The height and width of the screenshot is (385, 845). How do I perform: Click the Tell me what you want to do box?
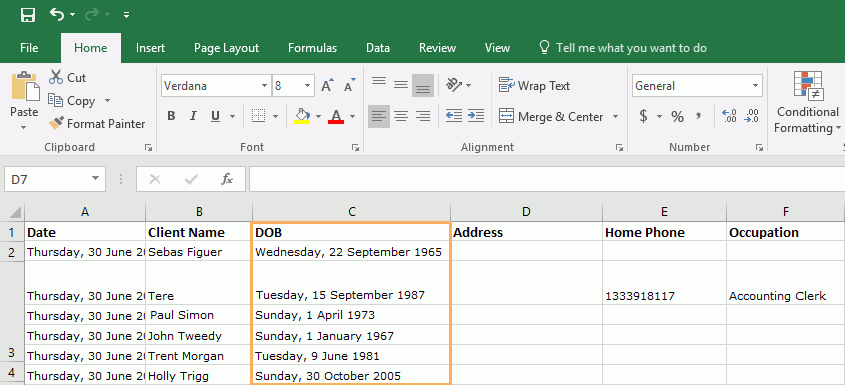coord(623,48)
